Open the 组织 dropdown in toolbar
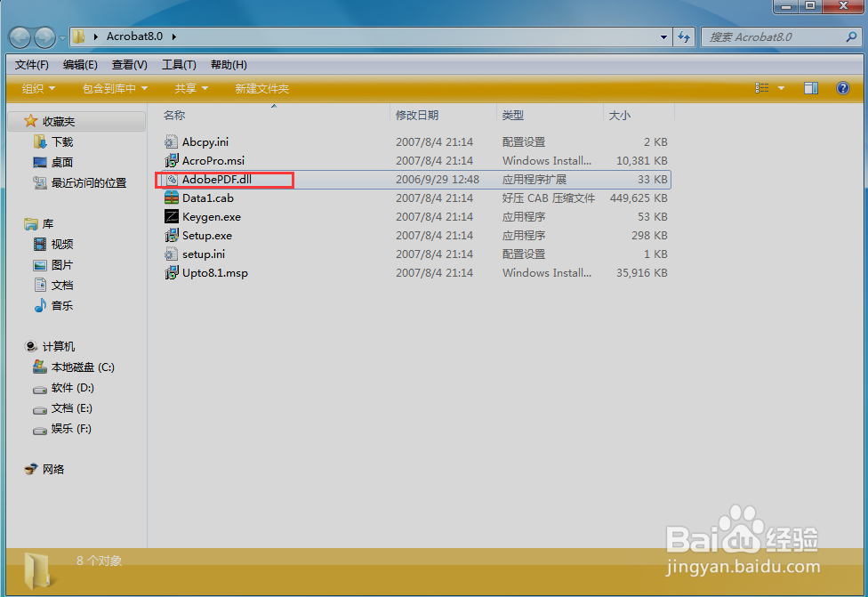 (x=38, y=89)
